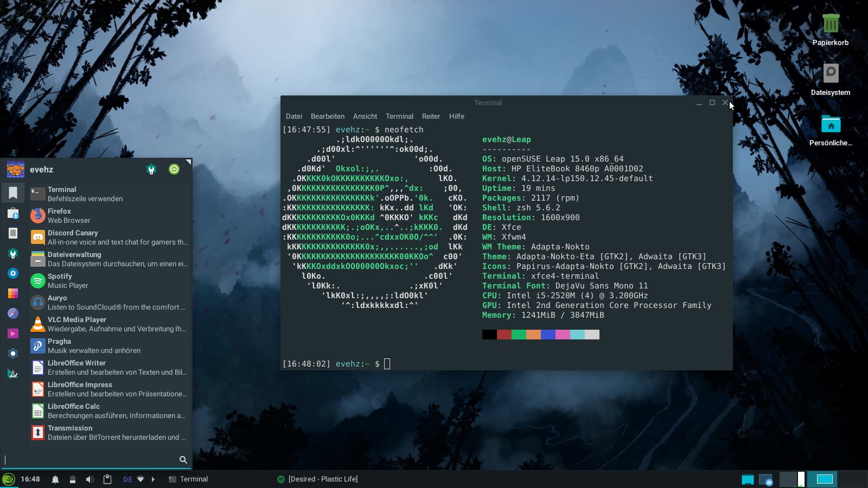
Task: Select the Favorites bookmark category
Action: 13,192
